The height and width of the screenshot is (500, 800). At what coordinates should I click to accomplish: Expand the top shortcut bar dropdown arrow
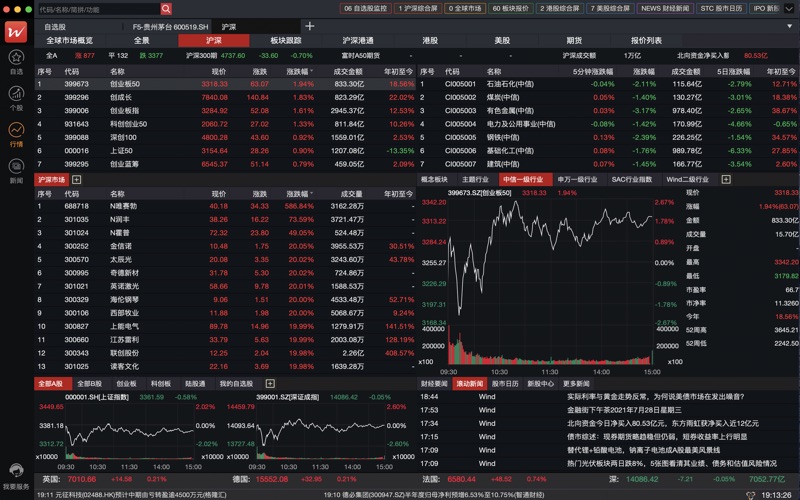tap(789, 9)
